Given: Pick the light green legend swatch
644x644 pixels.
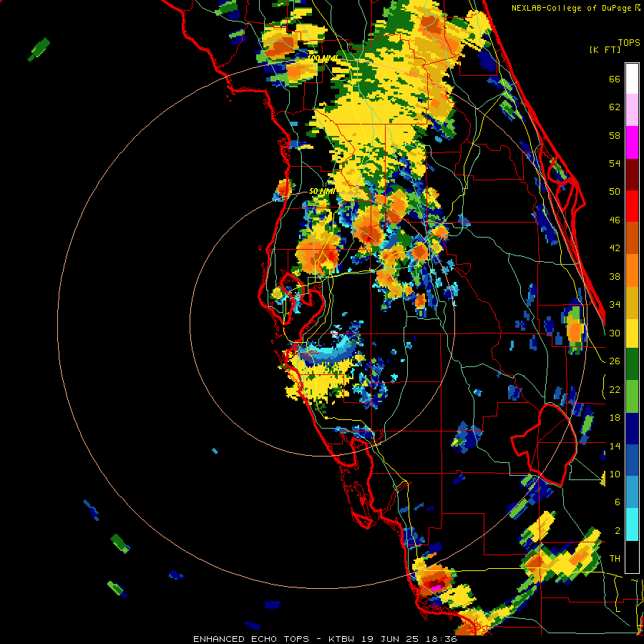Looking at the screenshot, I should click(x=632, y=396).
